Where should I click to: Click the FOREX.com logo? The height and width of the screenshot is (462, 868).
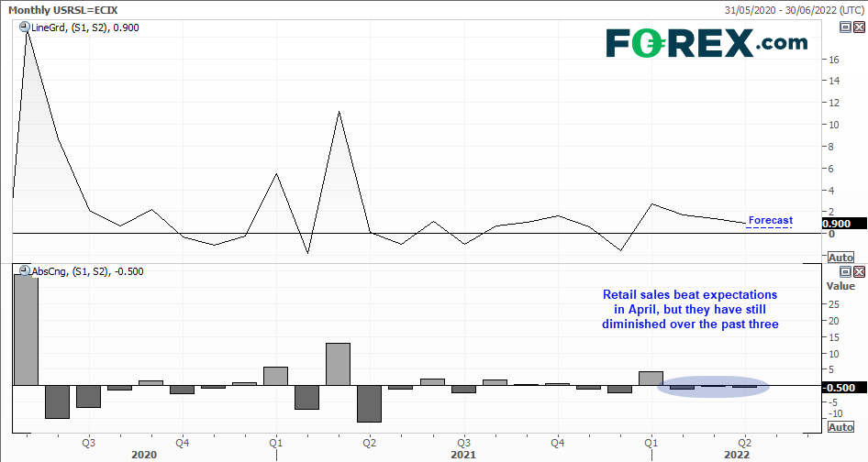click(x=707, y=42)
